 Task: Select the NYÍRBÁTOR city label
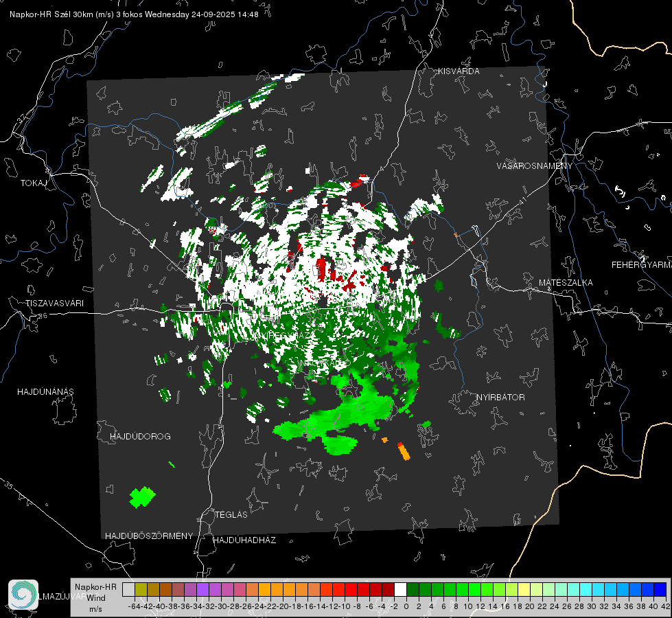[x=500, y=398]
